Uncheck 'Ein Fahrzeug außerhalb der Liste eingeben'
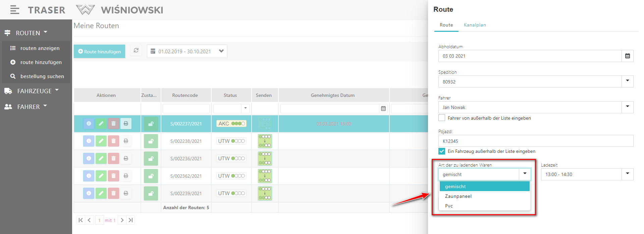The width and height of the screenshot is (644, 234). pos(442,151)
